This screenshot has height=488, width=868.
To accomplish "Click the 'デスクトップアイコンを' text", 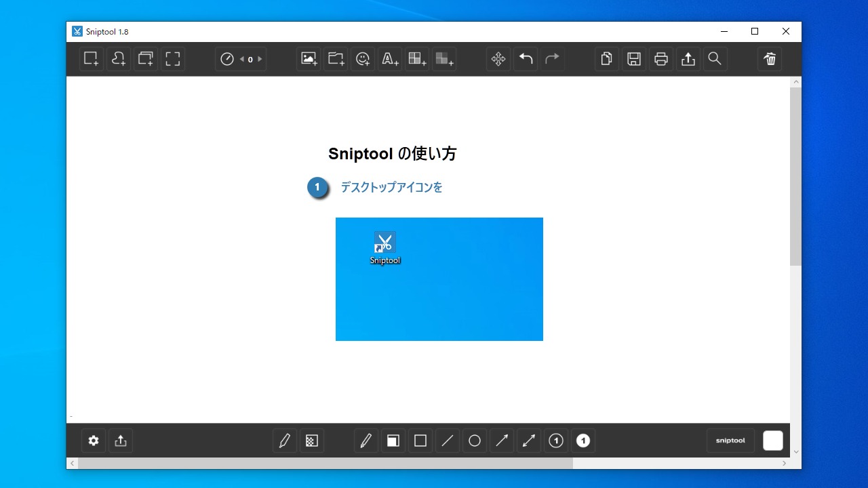I will pos(391,188).
